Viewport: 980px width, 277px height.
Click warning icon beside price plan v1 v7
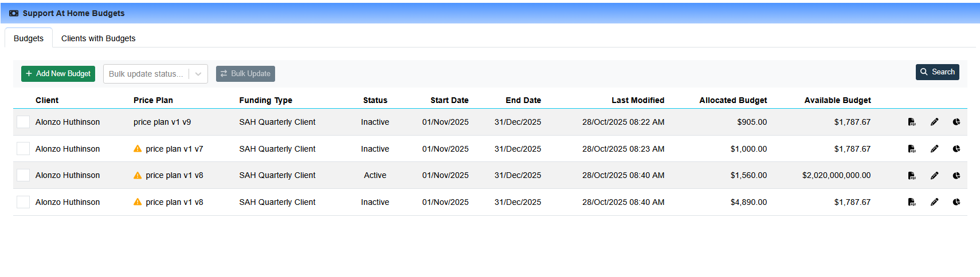[138, 149]
